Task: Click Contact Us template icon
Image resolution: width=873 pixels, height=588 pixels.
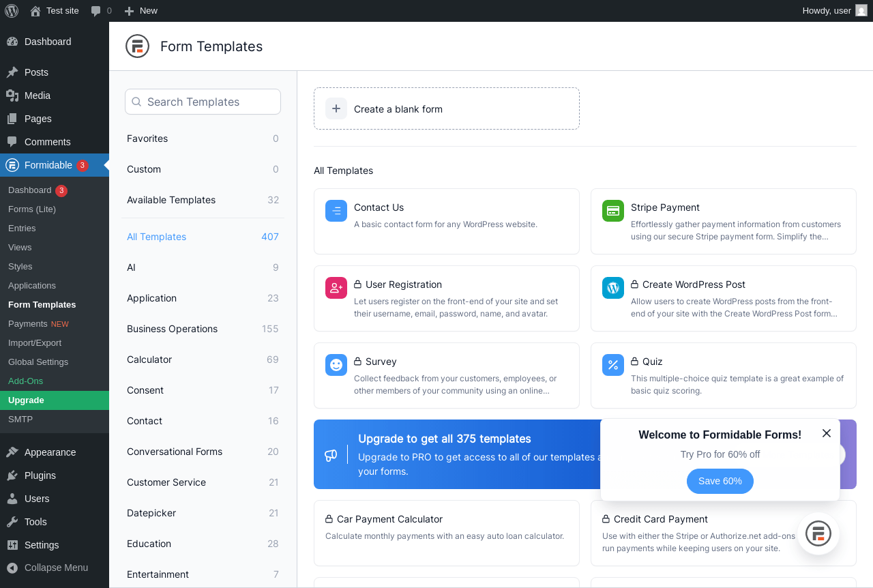Action: (x=336, y=211)
